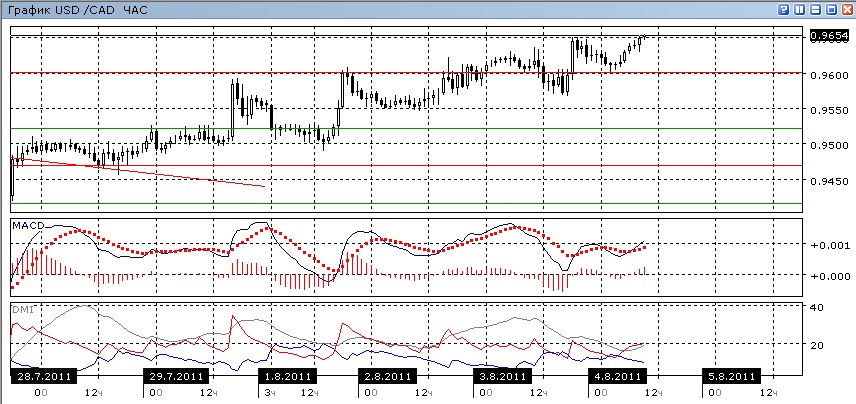Select the 2.8.2011 date marker

(x=387, y=377)
